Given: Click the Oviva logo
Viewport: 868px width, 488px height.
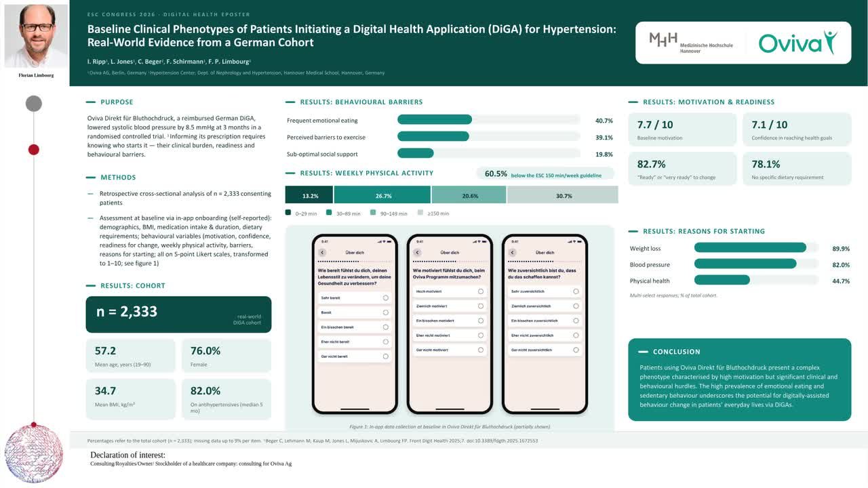Looking at the screenshot, I should 797,43.
